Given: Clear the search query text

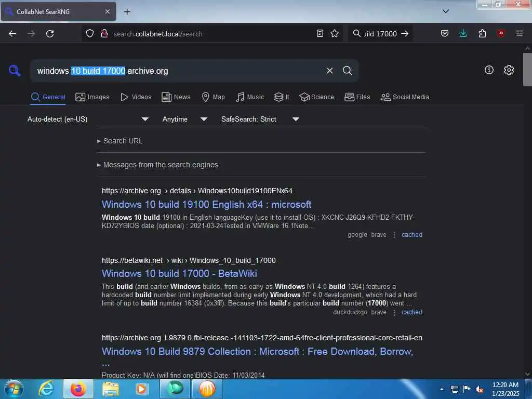Looking at the screenshot, I should point(329,71).
